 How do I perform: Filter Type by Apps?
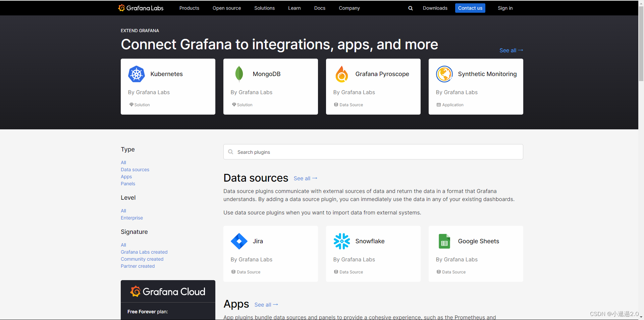pos(126,177)
